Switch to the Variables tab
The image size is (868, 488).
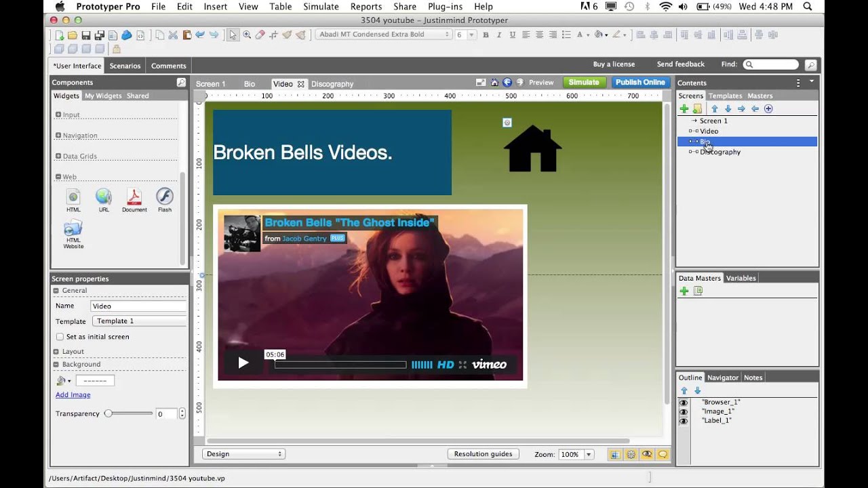[741, 278]
